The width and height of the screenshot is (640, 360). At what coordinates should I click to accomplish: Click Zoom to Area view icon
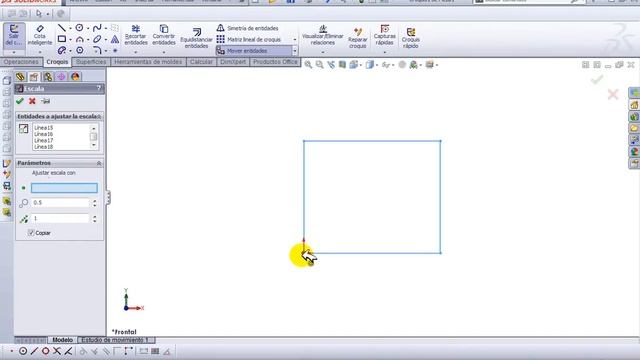[x=320, y=64]
